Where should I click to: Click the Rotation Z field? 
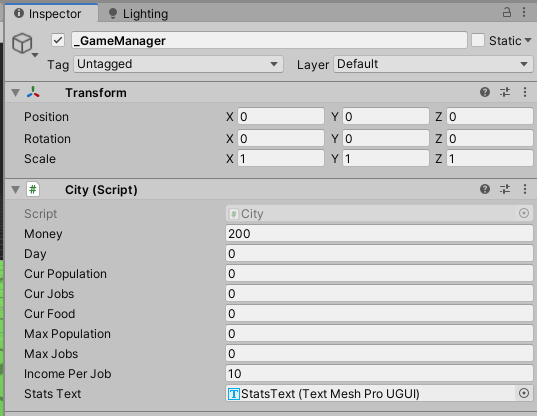(490, 139)
